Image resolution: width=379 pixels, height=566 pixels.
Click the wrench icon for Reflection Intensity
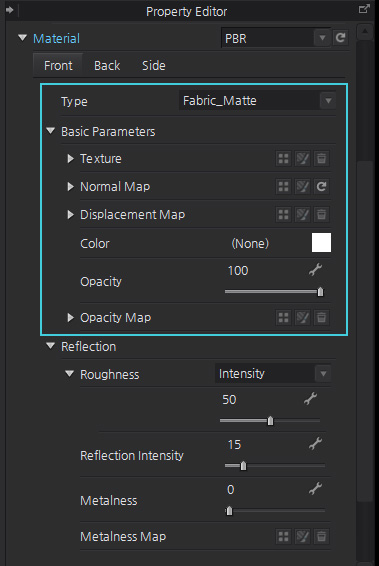pyautogui.click(x=315, y=444)
